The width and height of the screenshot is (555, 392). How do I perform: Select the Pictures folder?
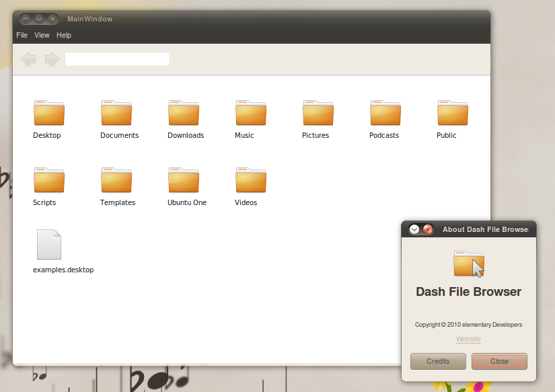pos(316,113)
